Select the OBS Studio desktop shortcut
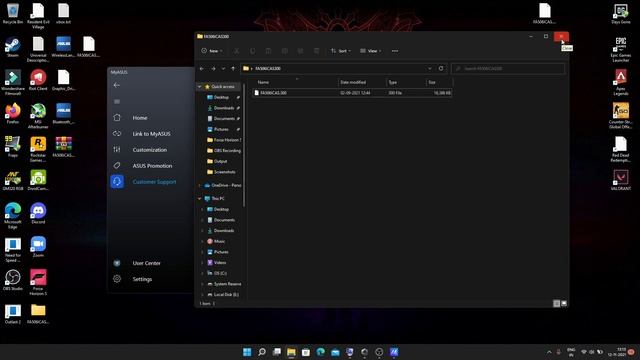 (x=13, y=280)
